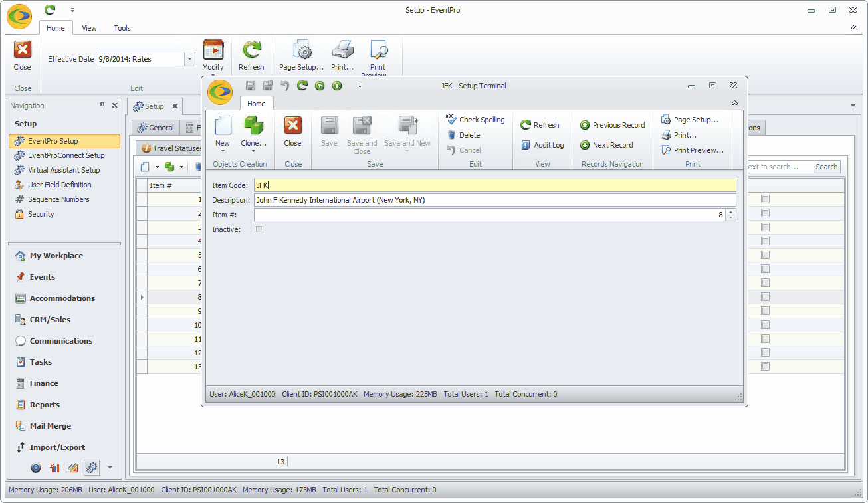Click Print… in the JFK Print group

click(x=679, y=135)
